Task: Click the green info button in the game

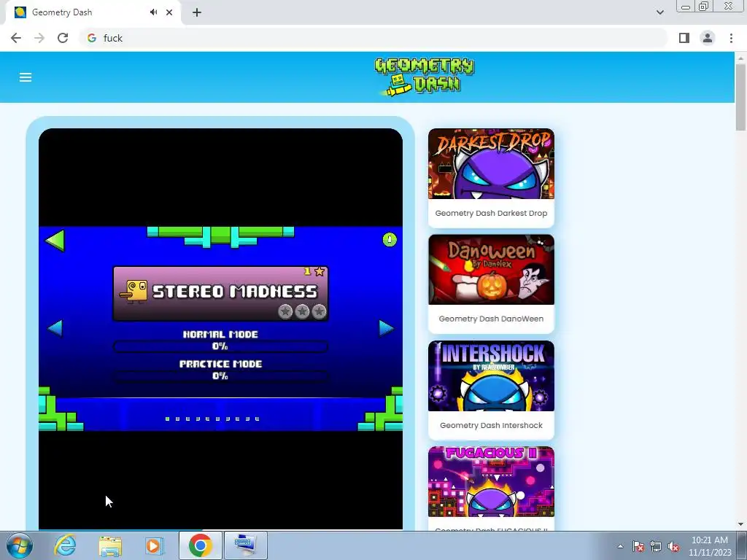Action: coord(390,239)
